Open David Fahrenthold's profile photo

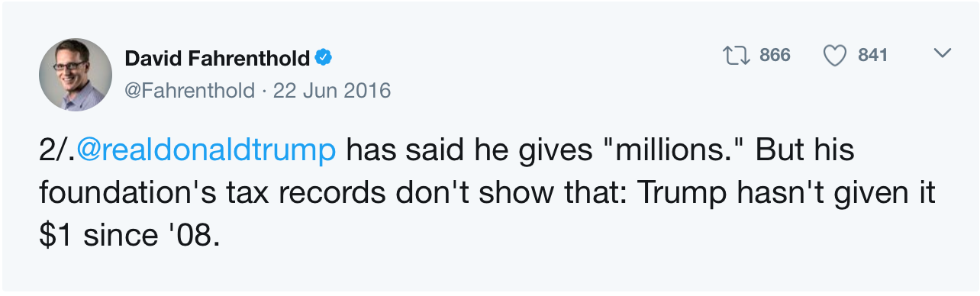(75, 74)
